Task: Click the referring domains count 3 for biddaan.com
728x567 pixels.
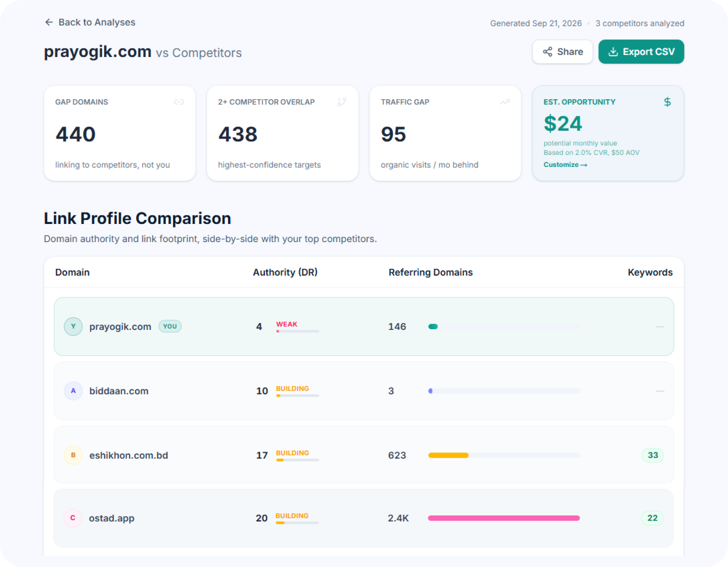Action: (x=391, y=391)
